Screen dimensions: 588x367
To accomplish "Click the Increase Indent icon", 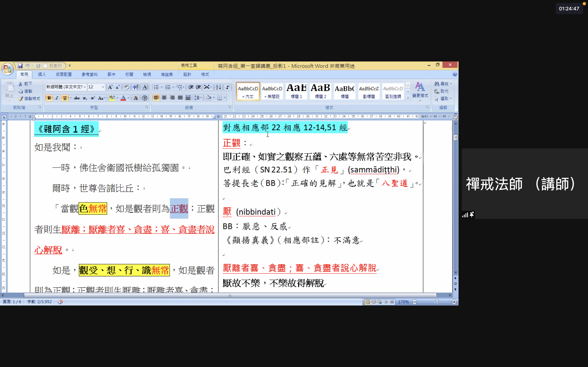I will [x=198, y=87].
